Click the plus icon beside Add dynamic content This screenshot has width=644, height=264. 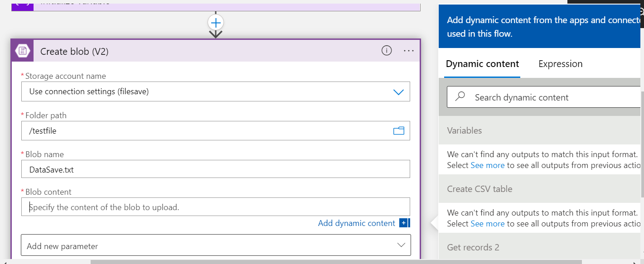(x=403, y=223)
